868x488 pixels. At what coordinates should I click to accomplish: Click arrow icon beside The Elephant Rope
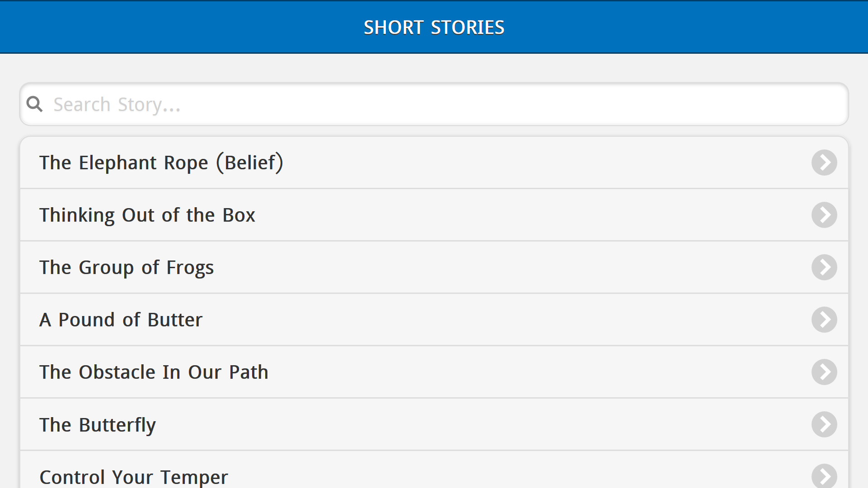coord(824,163)
